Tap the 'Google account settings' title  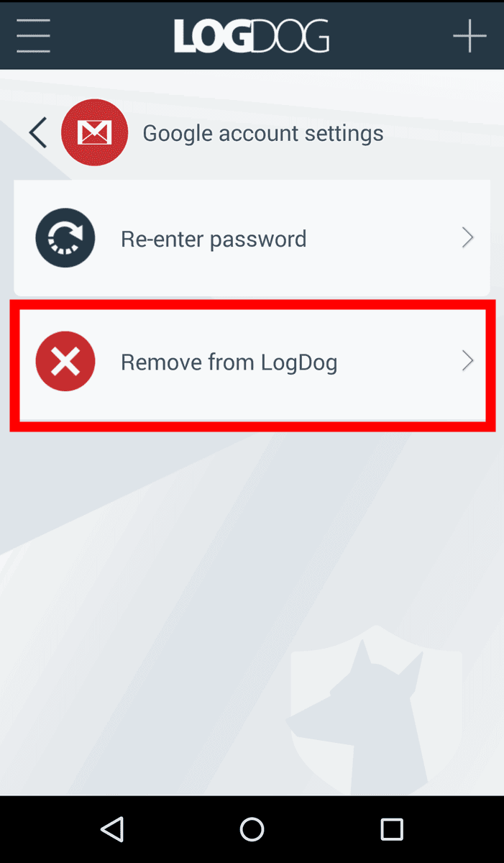[x=263, y=134]
